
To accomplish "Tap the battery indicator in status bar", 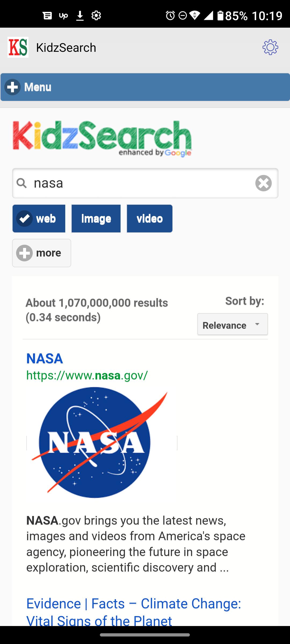I will [x=220, y=16].
